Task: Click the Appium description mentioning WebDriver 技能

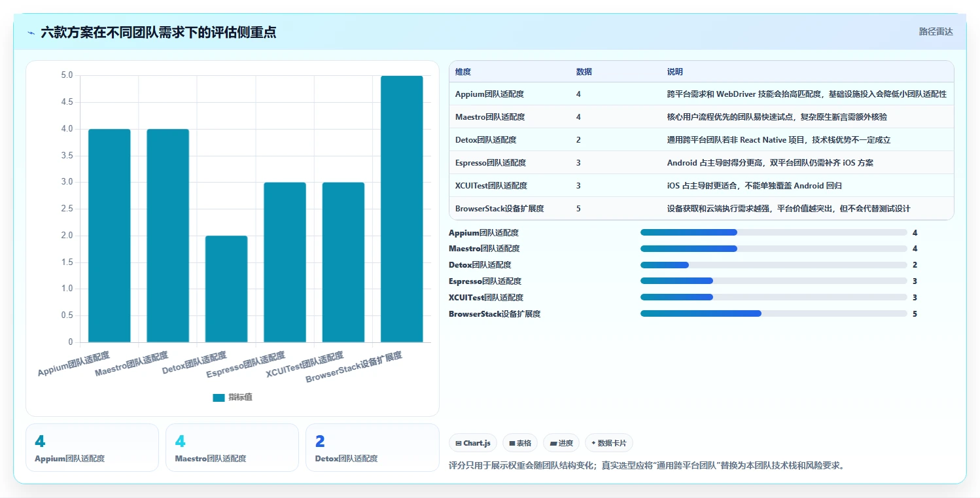Action: (807, 94)
